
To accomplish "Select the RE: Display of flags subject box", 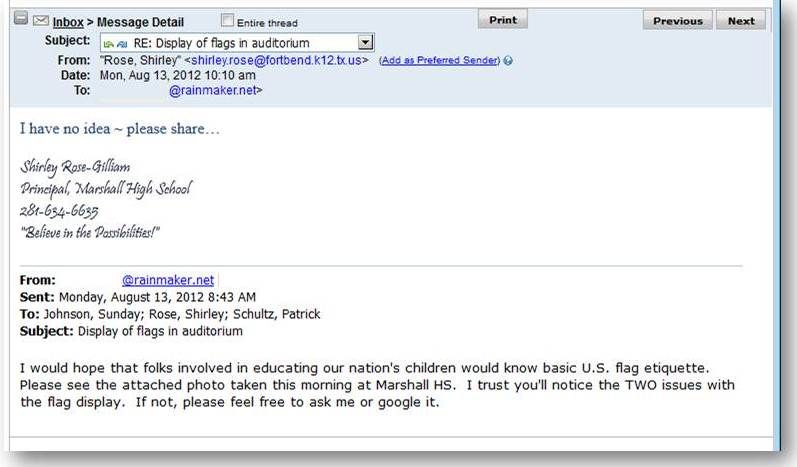I will [237, 43].
